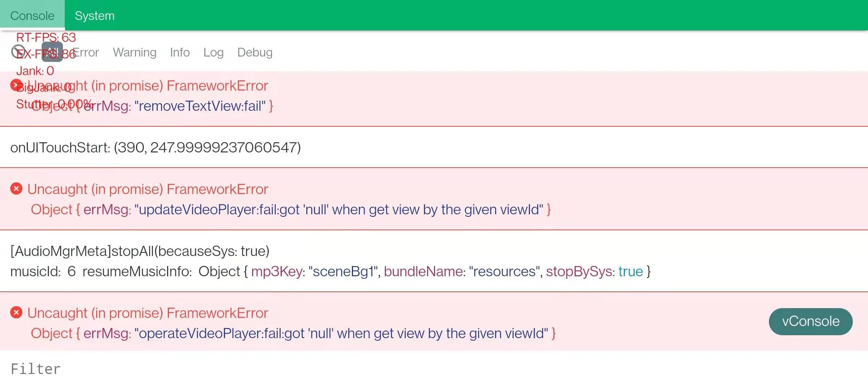
Task: Select the All log level filter
Action: click(52, 52)
